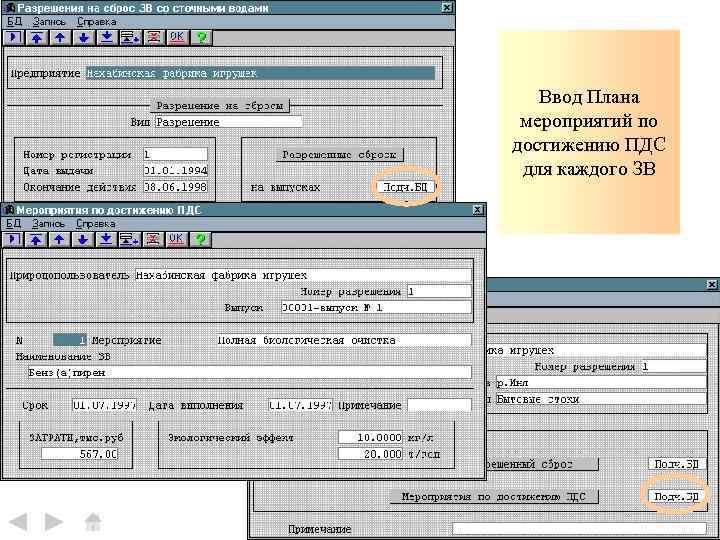This screenshot has height=540, width=720.
Task: Click OK icon in Разрешения toolbar
Action: click(x=177, y=37)
